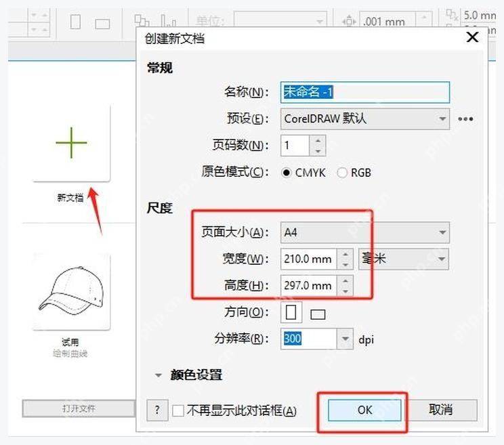Click the 宽度 width value field
Viewport: 504px width, 445px height.
tap(309, 259)
